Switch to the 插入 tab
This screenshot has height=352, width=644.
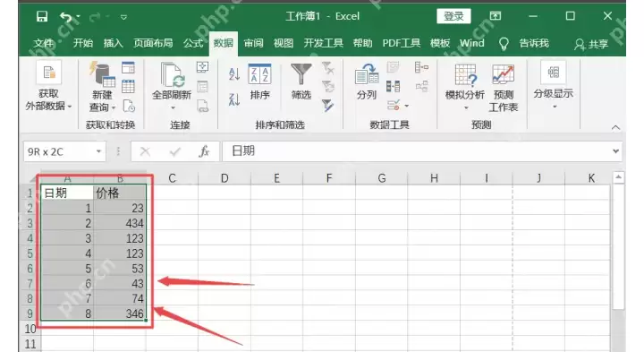pos(113,43)
